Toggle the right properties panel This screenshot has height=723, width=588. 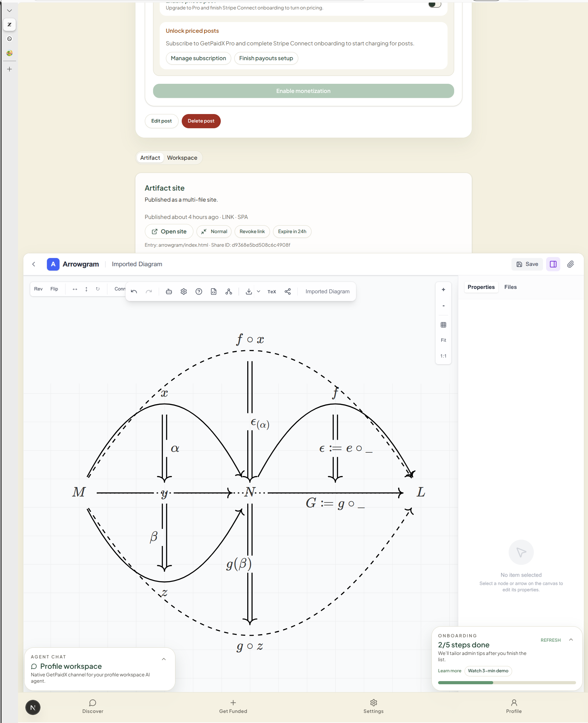(x=553, y=264)
